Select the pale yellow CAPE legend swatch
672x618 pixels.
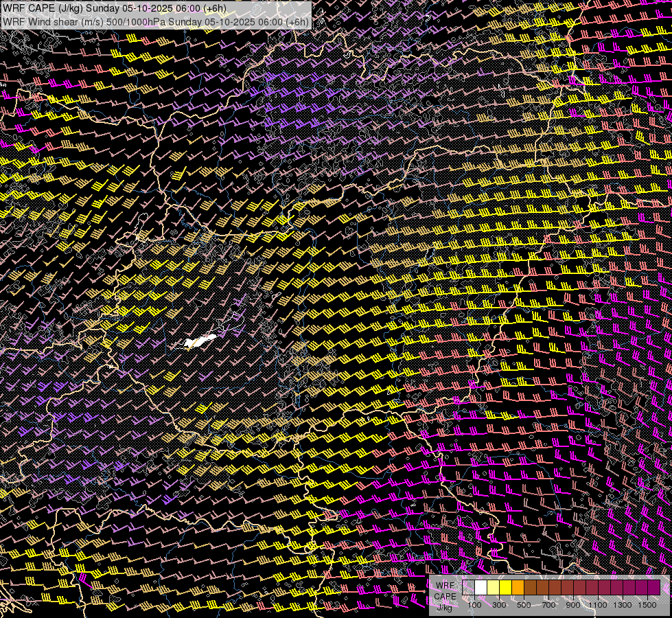[x=494, y=588]
